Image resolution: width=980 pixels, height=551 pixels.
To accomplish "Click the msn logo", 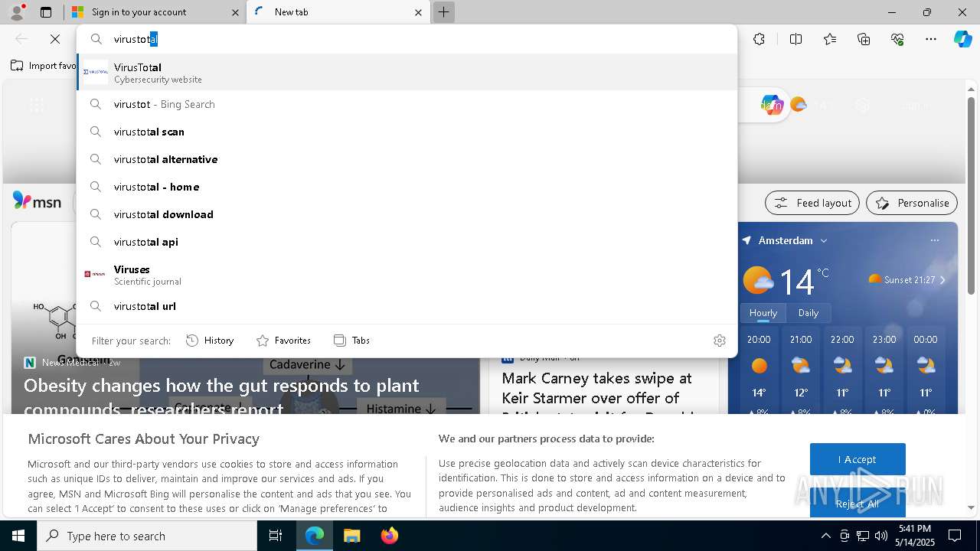I will coord(37,201).
